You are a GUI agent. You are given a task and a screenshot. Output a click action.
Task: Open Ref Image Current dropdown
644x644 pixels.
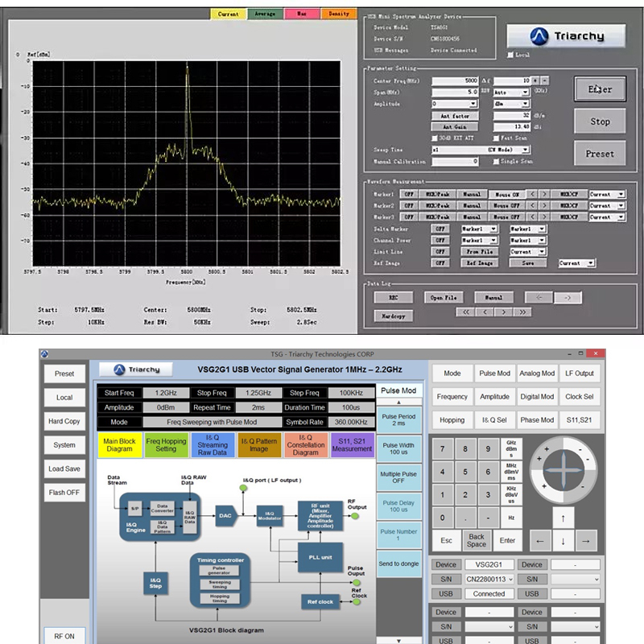tap(591, 263)
